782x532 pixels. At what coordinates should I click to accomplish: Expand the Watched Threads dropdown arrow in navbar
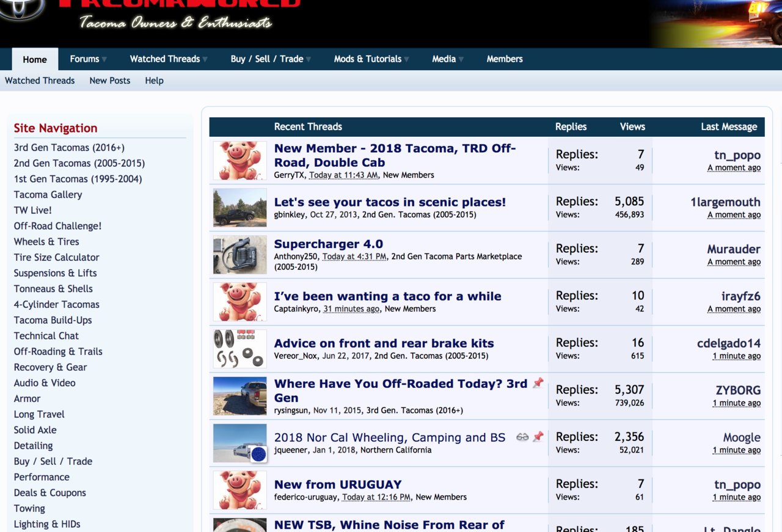pos(205,59)
